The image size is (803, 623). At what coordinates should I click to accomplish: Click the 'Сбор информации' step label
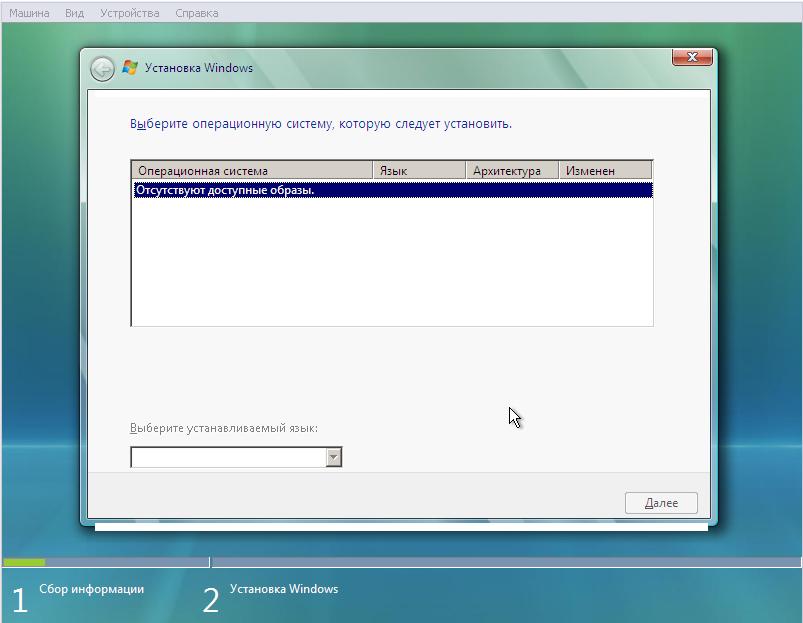92,589
